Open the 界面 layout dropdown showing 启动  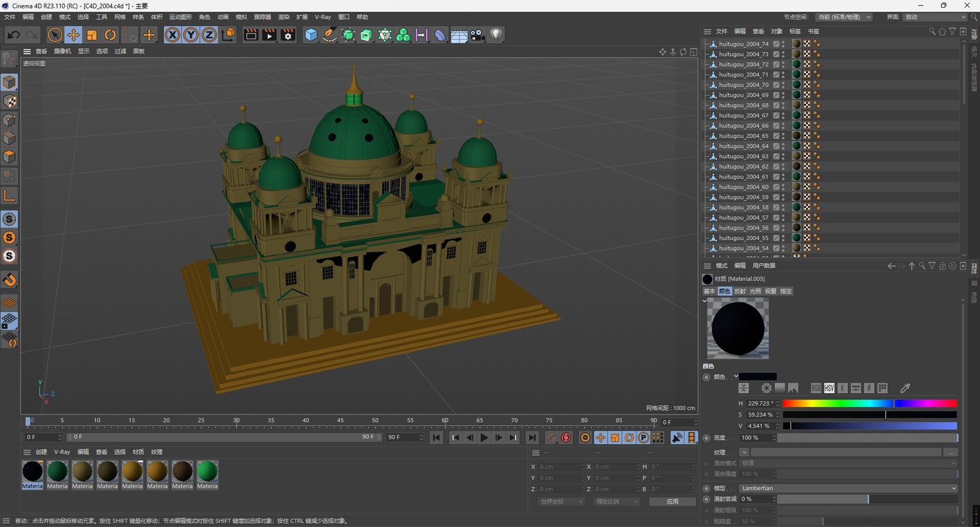pos(935,17)
